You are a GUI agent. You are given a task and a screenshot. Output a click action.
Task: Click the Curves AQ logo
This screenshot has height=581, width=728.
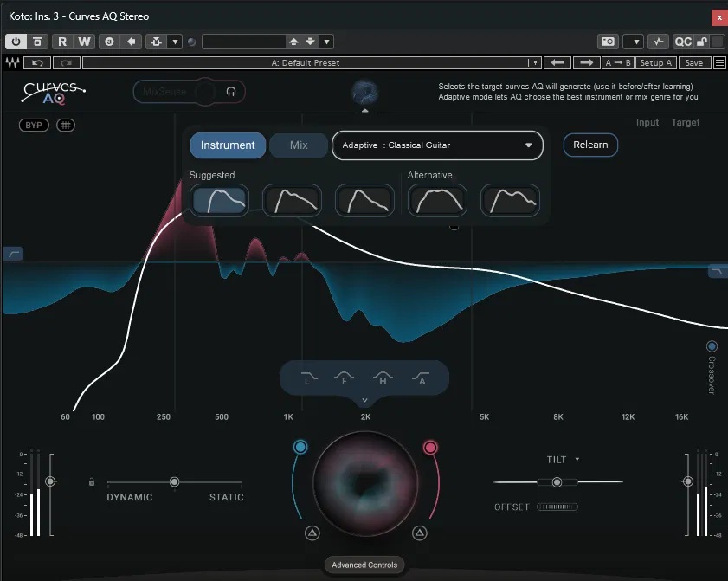(x=54, y=92)
